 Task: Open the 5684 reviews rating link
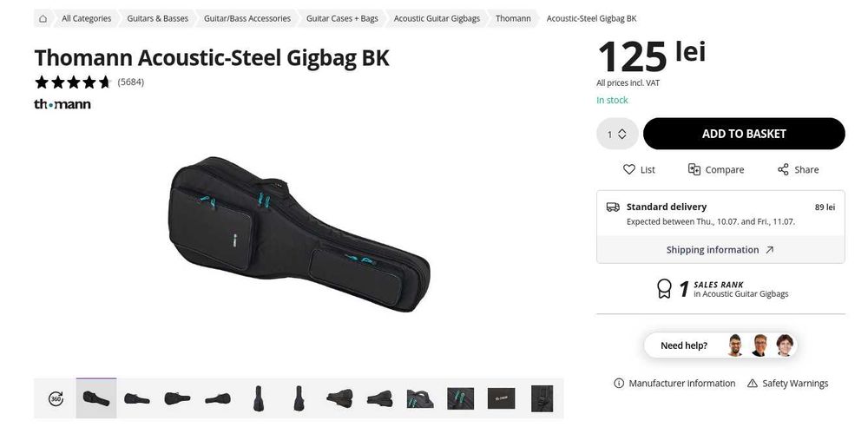point(131,82)
